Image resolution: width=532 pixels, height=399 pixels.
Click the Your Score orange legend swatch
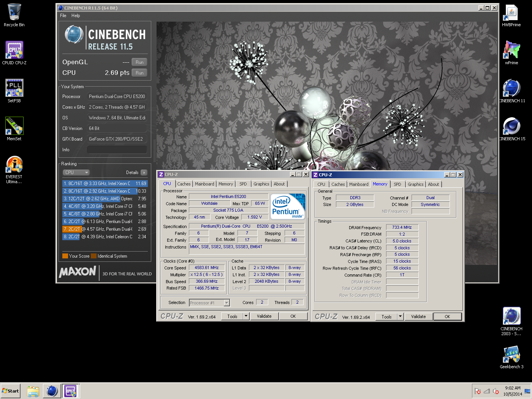(x=65, y=256)
